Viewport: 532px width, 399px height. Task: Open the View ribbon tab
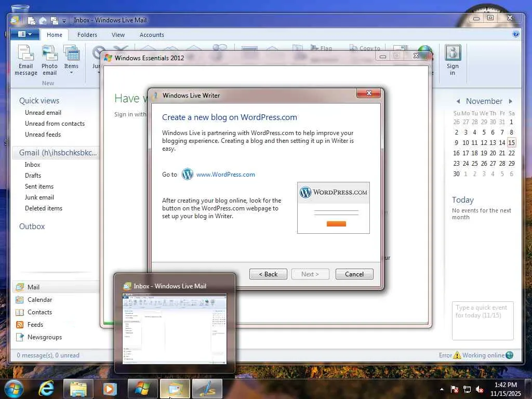(x=118, y=35)
